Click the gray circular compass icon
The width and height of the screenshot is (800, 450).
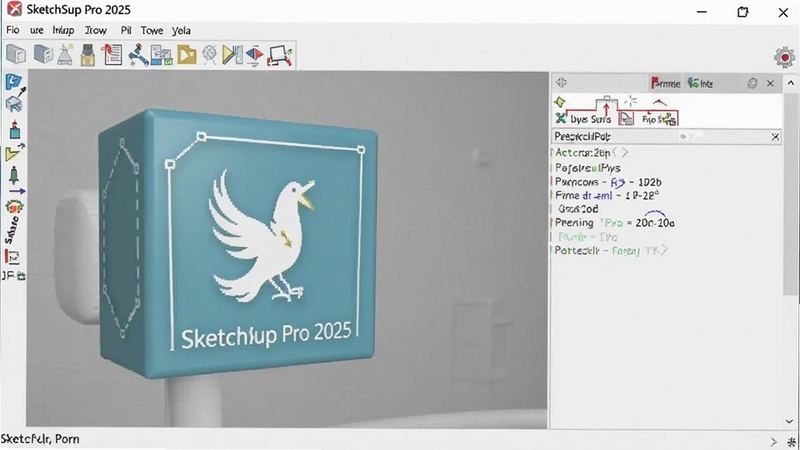point(210,55)
